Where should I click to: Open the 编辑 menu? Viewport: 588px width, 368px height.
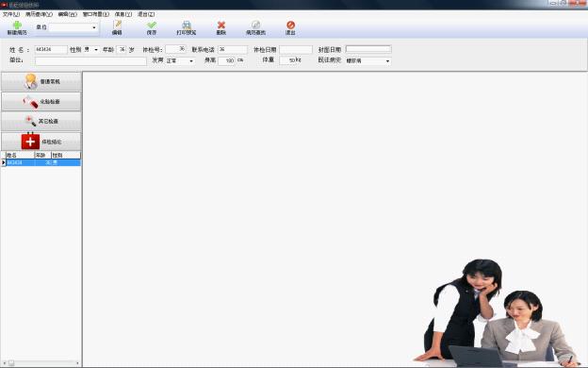click(x=68, y=14)
